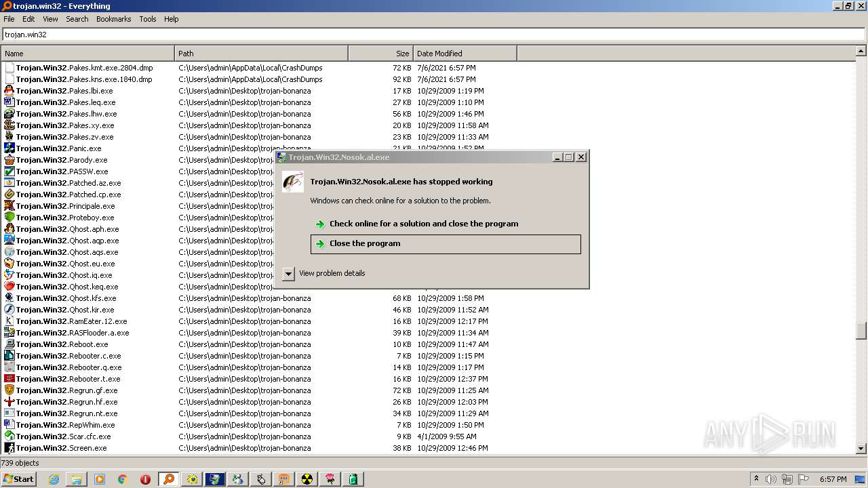This screenshot has width=868, height=488.
Task: Open Action Center flag icon
Action: tap(804, 479)
